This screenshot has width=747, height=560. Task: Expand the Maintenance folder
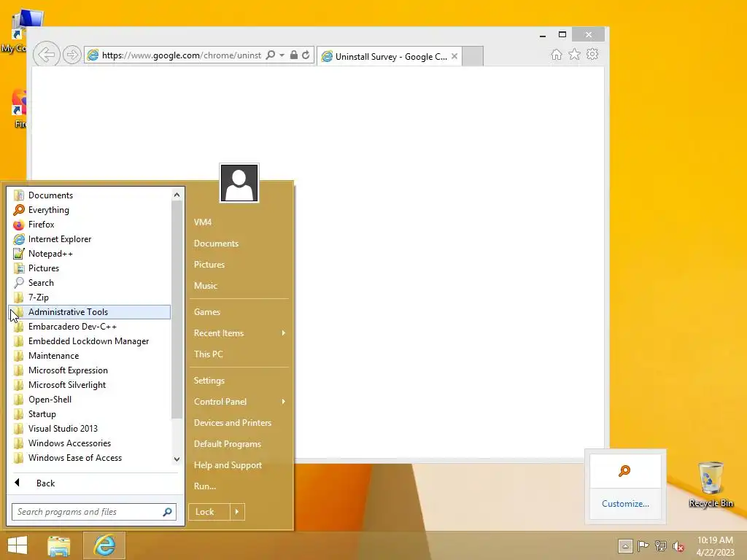click(x=90, y=356)
